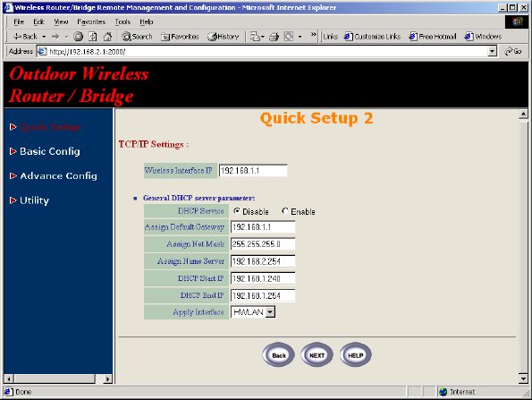The image size is (532, 400).
Task: Open Basic Config in the sidebar
Action: tap(50, 151)
